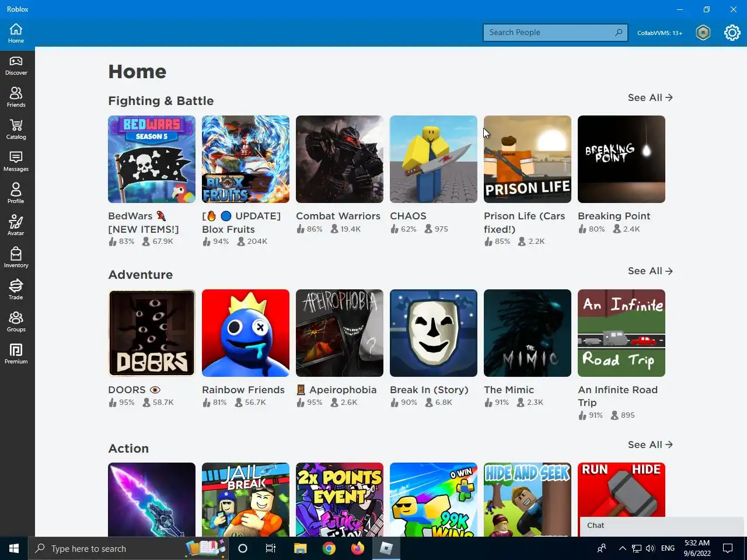Screen dimensions: 747x560
Task: Open the Groups page
Action: pos(16,322)
